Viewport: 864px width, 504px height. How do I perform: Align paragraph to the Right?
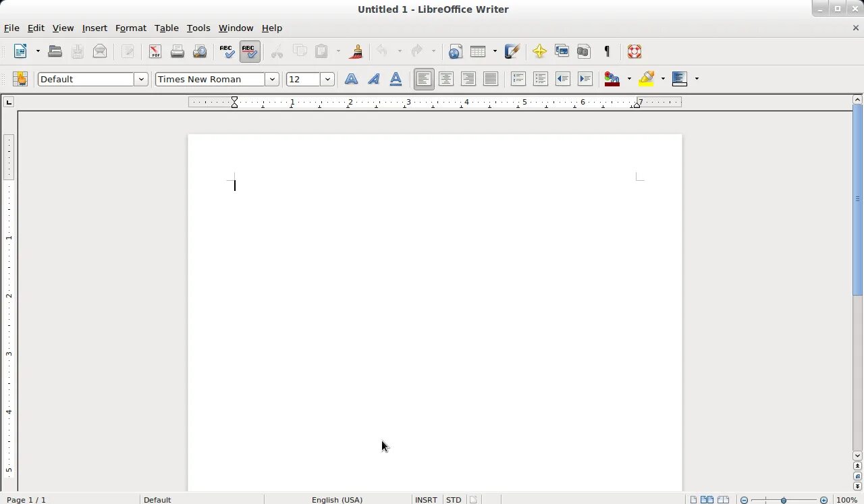468,79
